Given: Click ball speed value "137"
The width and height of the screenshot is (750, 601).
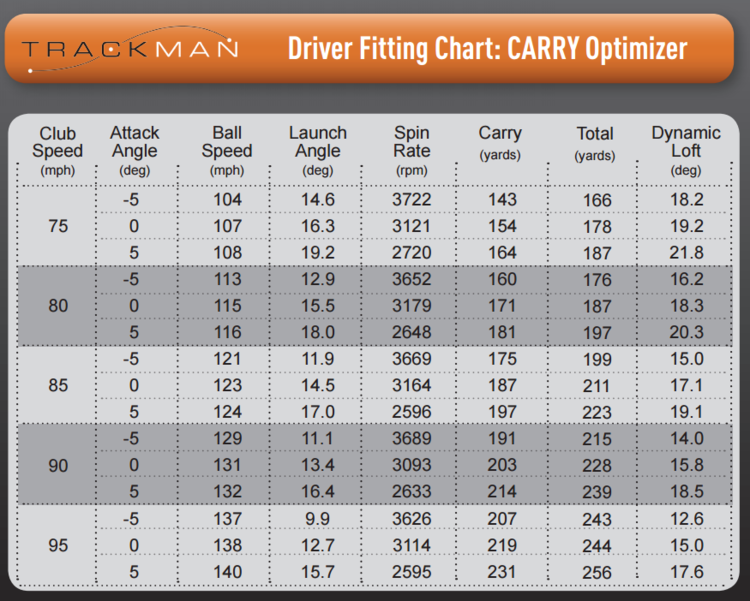Looking at the screenshot, I should click(227, 519).
